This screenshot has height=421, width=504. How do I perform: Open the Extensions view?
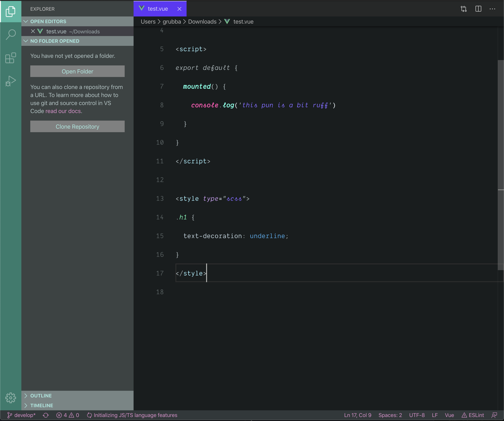[x=10, y=58]
